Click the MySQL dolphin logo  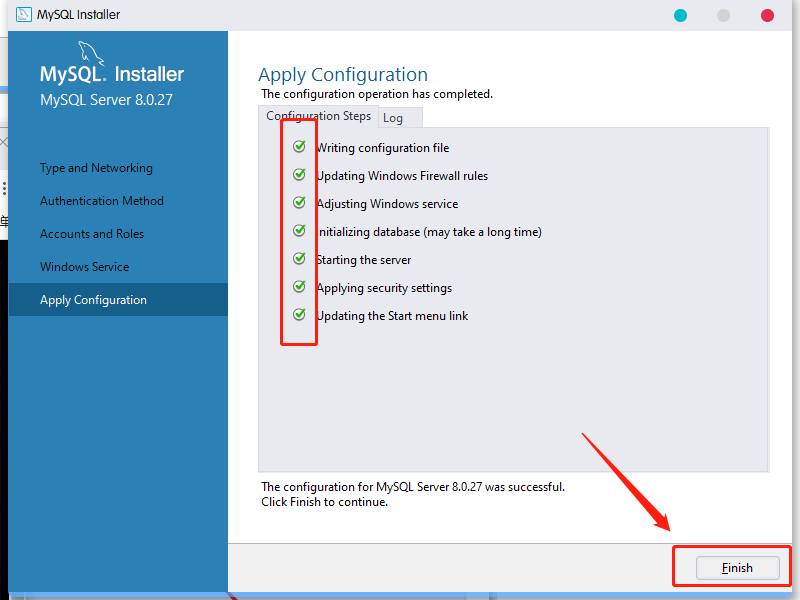pos(91,53)
